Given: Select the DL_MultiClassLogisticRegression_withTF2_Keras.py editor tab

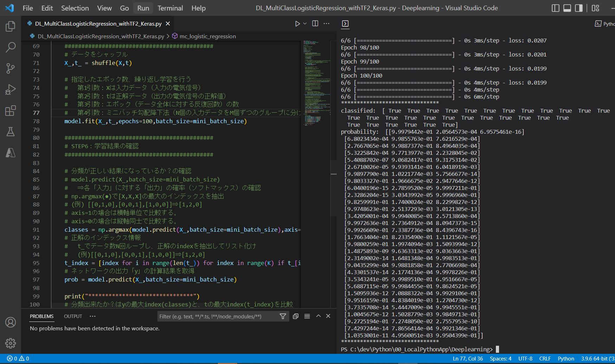Looking at the screenshot, I should click(x=98, y=24).
